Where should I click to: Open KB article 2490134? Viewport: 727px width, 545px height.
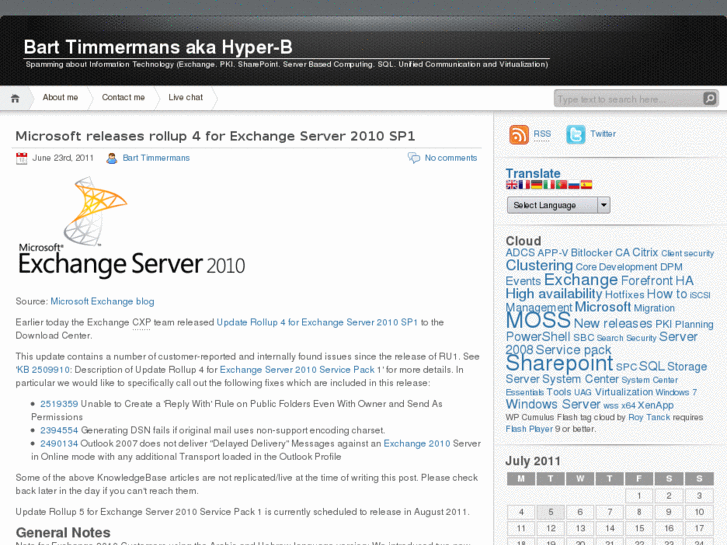59,444
